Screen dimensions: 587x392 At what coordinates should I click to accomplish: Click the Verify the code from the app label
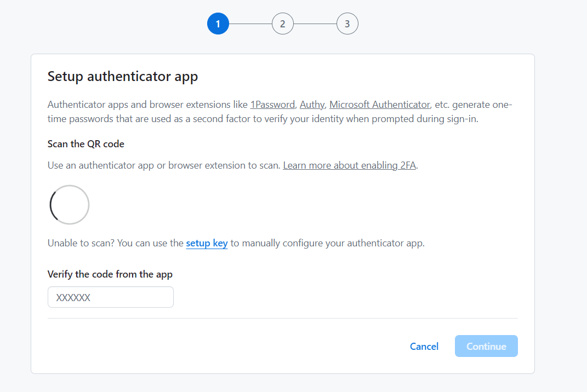click(x=110, y=274)
